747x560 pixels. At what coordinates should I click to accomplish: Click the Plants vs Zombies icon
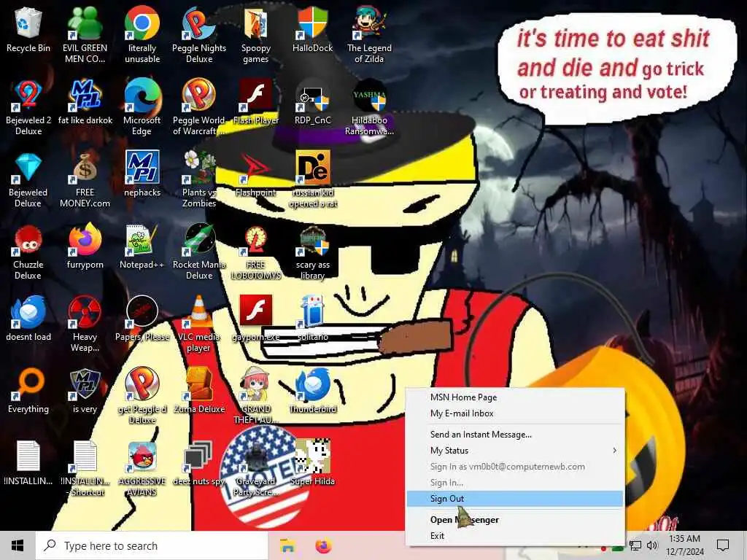199,179
